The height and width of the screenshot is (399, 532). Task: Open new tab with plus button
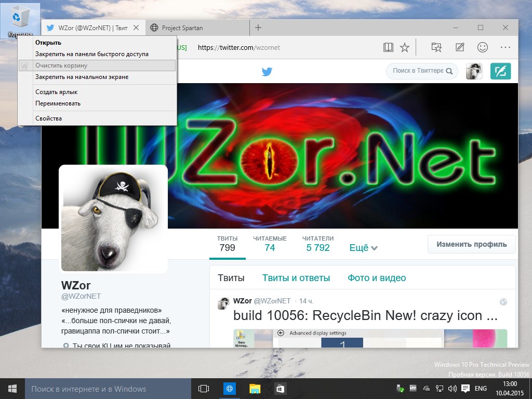tap(258, 28)
